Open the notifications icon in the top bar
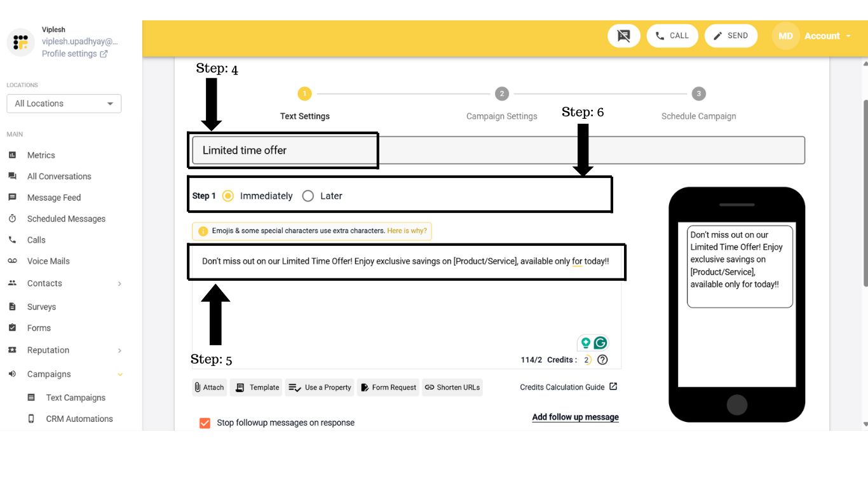This screenshot has height=488, width=868. click(x=623, y=36)
